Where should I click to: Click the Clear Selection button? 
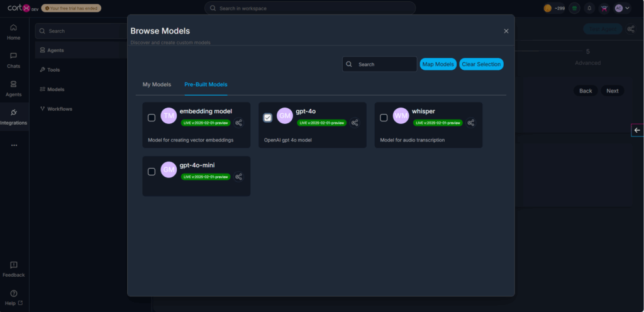(x=481, y=64)
